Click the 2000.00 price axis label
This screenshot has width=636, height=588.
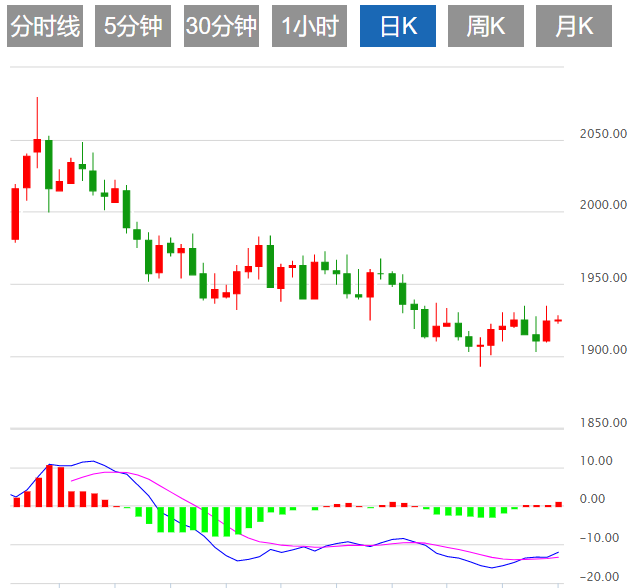tap(603, 204)
